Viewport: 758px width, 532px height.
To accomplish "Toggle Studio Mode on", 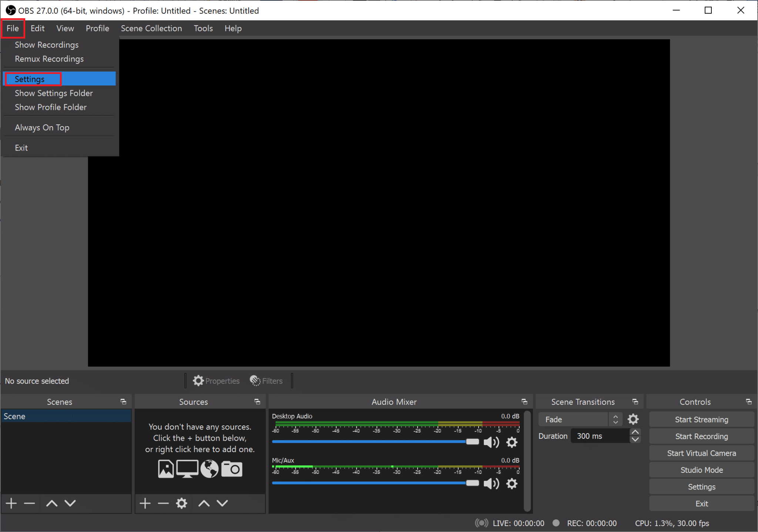I will pos(702,469).
